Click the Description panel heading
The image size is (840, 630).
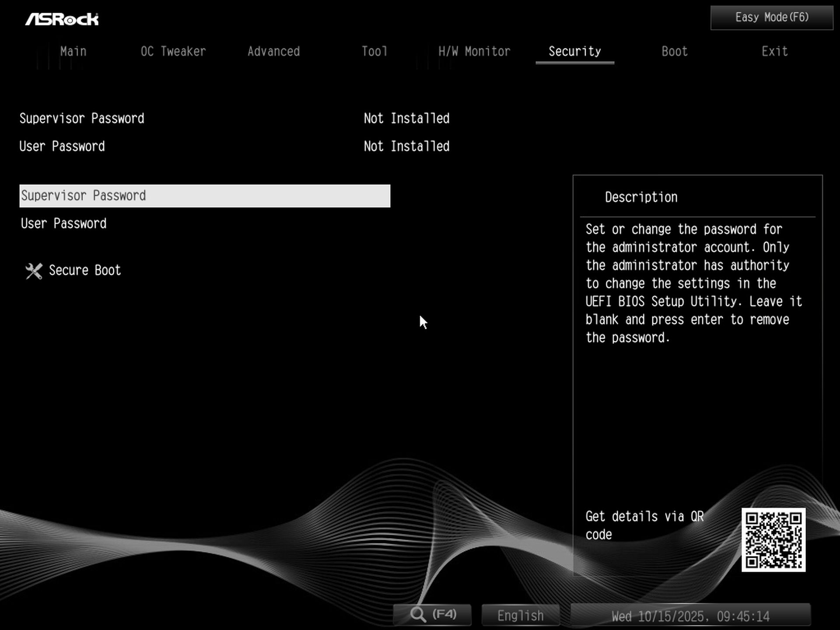(x=641, y=197)
